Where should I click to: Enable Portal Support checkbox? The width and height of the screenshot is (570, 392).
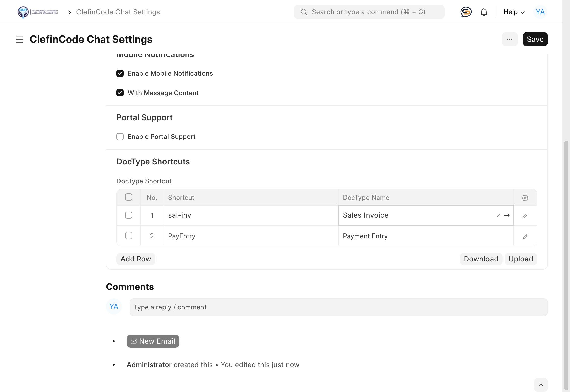(x=120, y=137)
